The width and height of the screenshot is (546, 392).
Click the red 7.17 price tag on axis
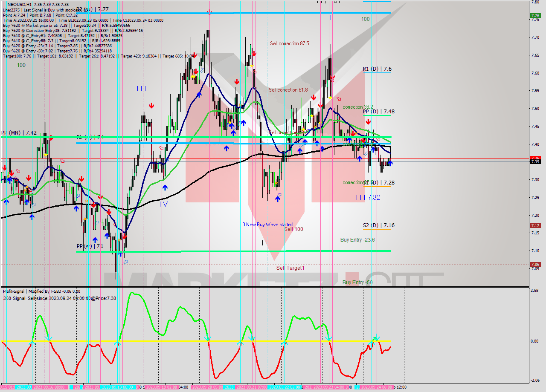tap(535, 226)
